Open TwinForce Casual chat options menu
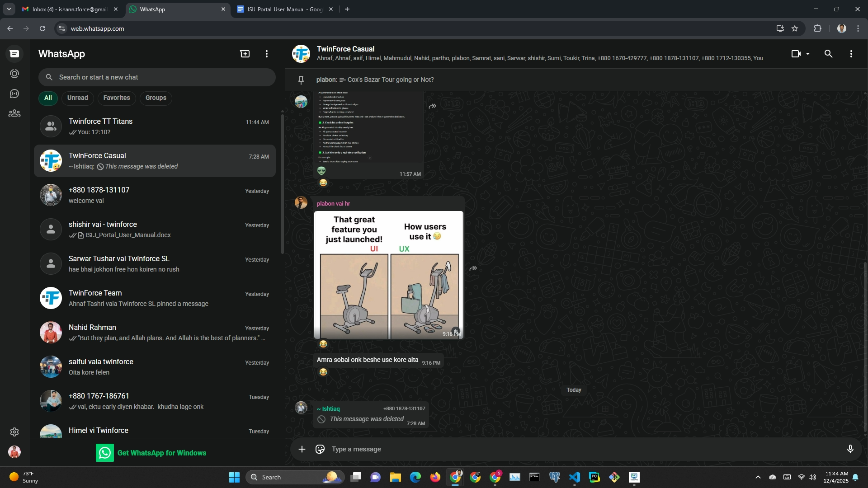868x488 pixels. pos(851,54)
